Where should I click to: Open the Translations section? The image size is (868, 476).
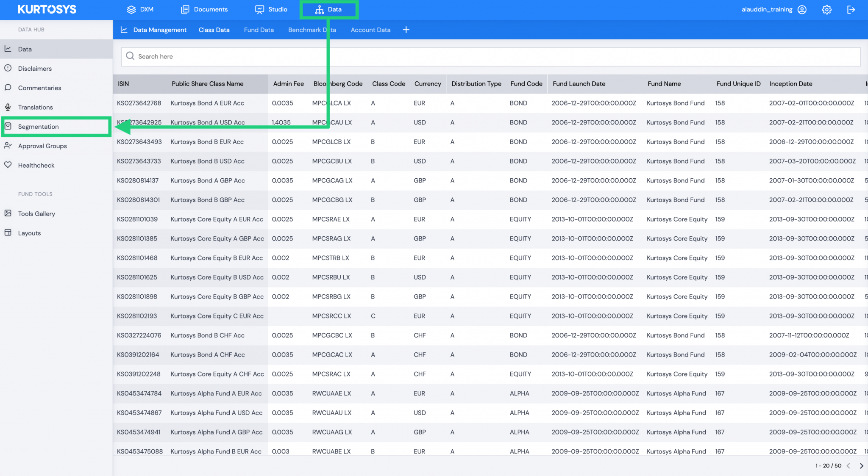pos(36,107)
